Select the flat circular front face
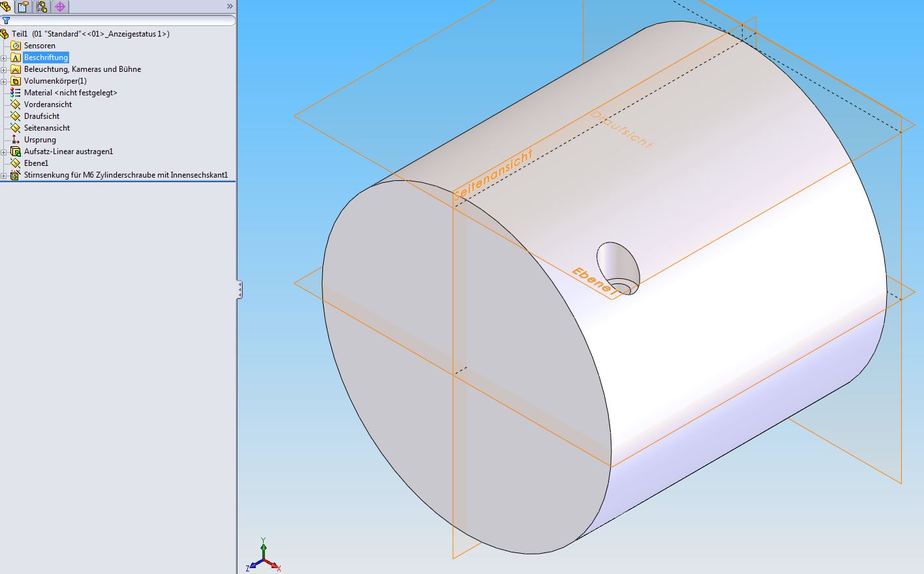 [467, 367]
